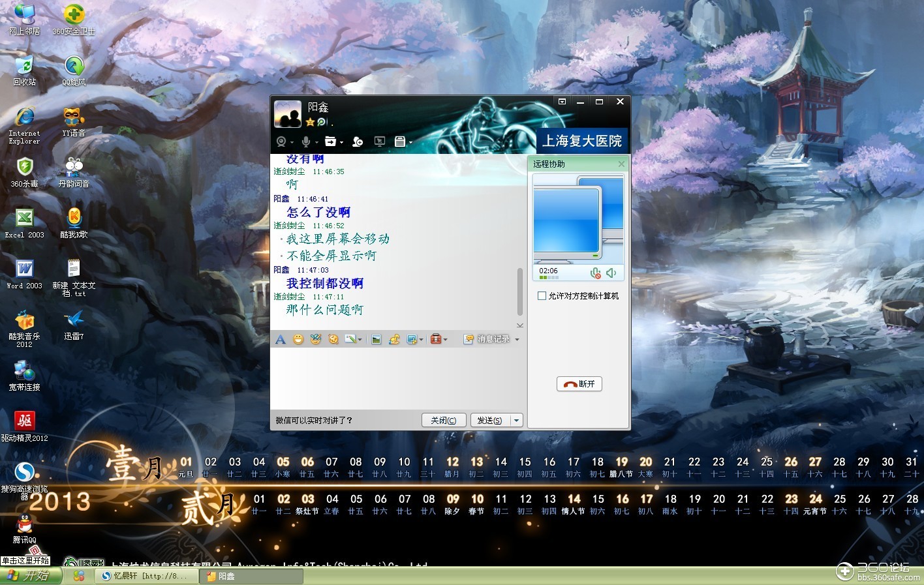Click the music share icon
This screenshot has width=924, height=585.
pos(394,339)
